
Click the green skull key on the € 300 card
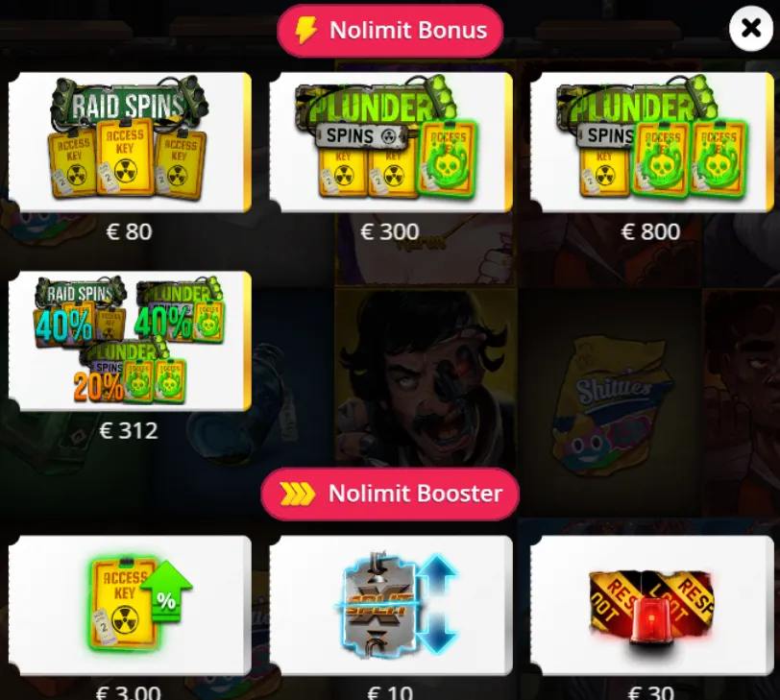coord(448,158)
